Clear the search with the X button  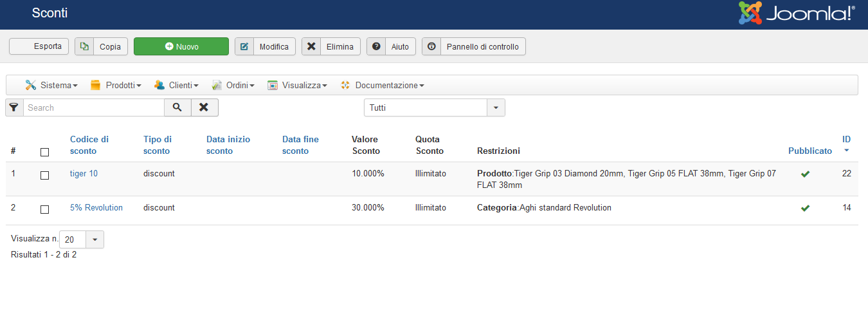204,108
